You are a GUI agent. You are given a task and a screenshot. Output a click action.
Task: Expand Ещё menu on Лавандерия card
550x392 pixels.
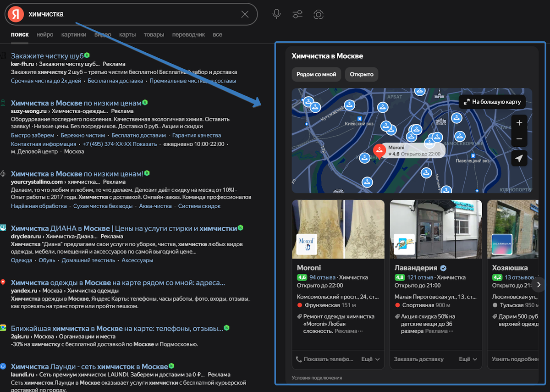coord(468,359)
